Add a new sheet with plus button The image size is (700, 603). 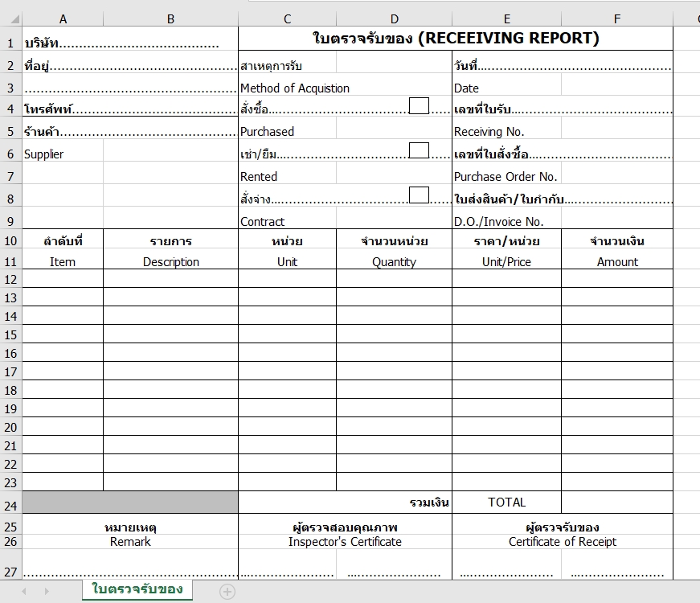[227, 592]
